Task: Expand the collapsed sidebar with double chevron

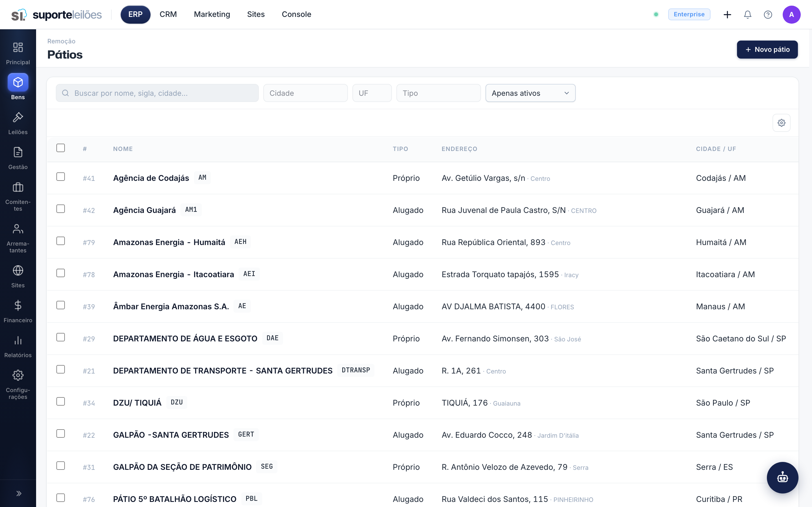Action: coord(19,493)
